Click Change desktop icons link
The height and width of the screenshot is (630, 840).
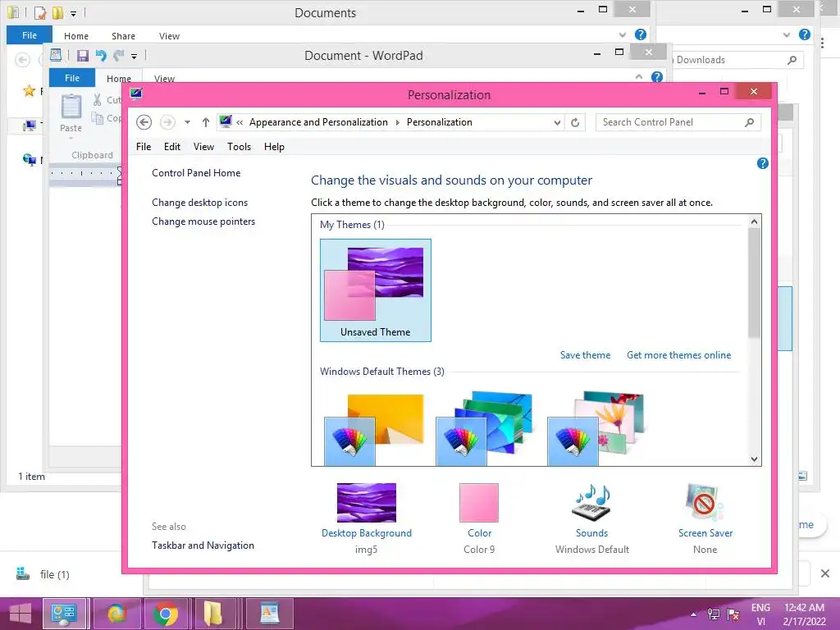200,203
